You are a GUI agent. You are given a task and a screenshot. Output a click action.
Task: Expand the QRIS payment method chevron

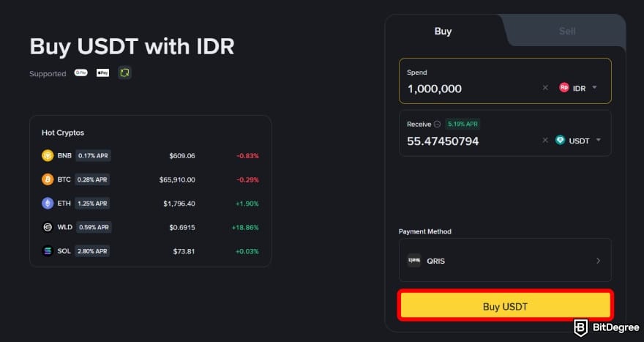(599, 261)
